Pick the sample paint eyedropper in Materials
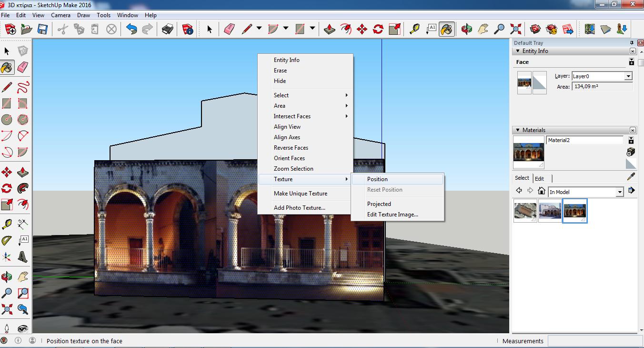644x348 pixels. [x=631, y=177]
